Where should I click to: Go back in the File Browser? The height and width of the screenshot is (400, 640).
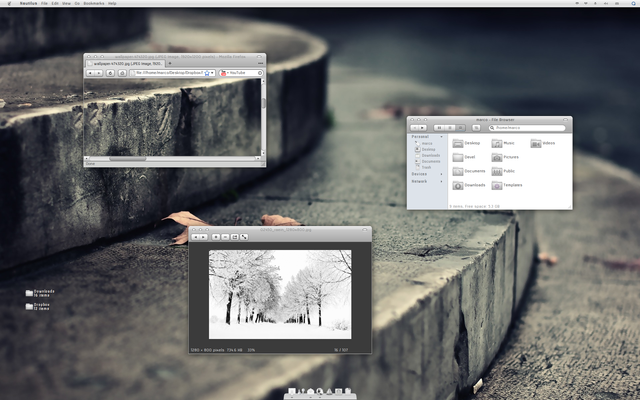(x=414, y=128)
